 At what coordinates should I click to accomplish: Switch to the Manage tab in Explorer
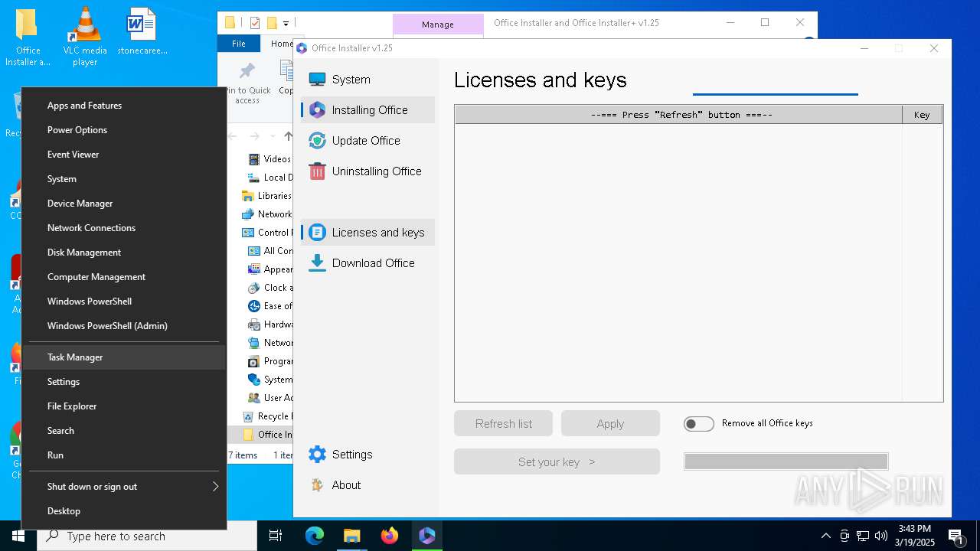click(x=438, y=24)
